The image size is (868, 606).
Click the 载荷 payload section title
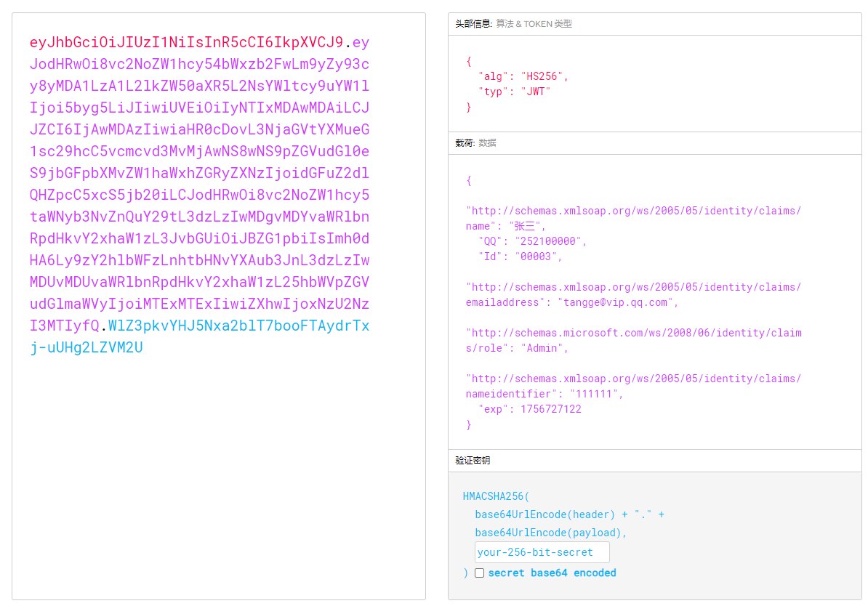coord(465,143)
